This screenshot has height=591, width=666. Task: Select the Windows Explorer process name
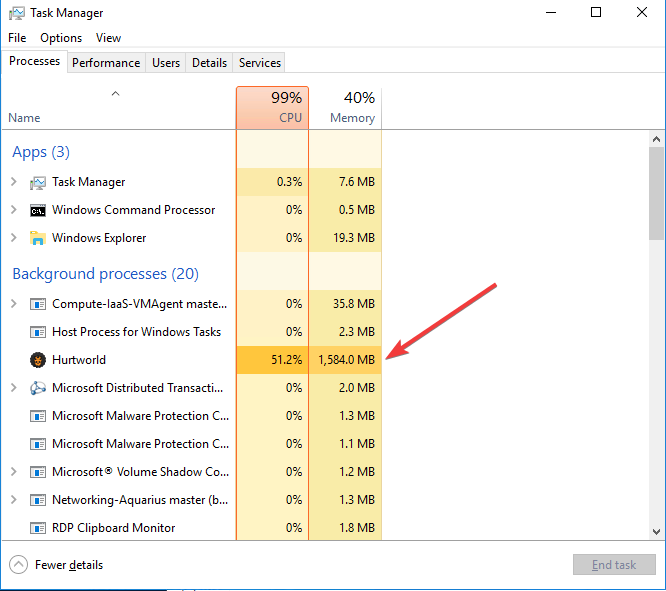99,238
